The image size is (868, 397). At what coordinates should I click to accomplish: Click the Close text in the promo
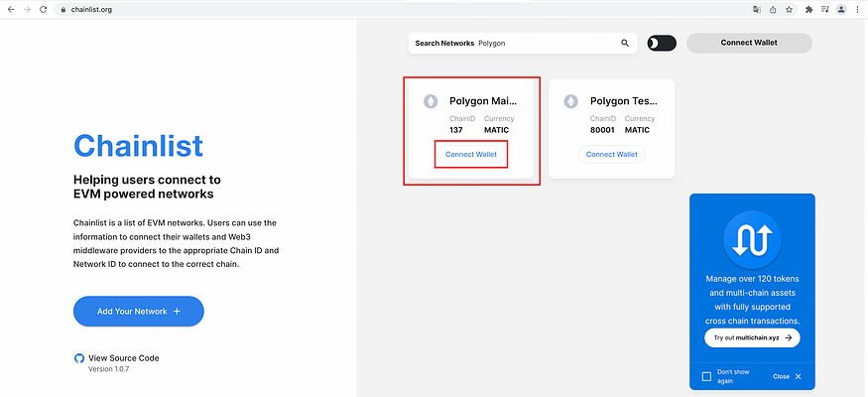pos(781,376)
